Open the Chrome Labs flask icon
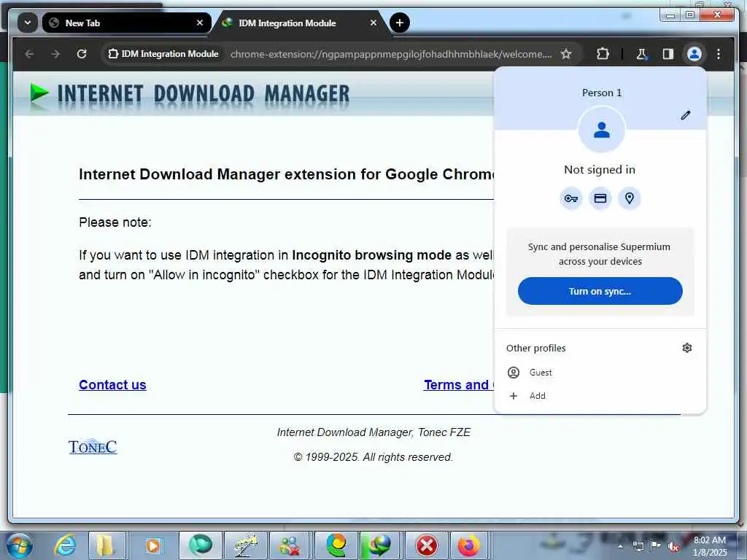This screenshot has width=747, height=560. 642,54
